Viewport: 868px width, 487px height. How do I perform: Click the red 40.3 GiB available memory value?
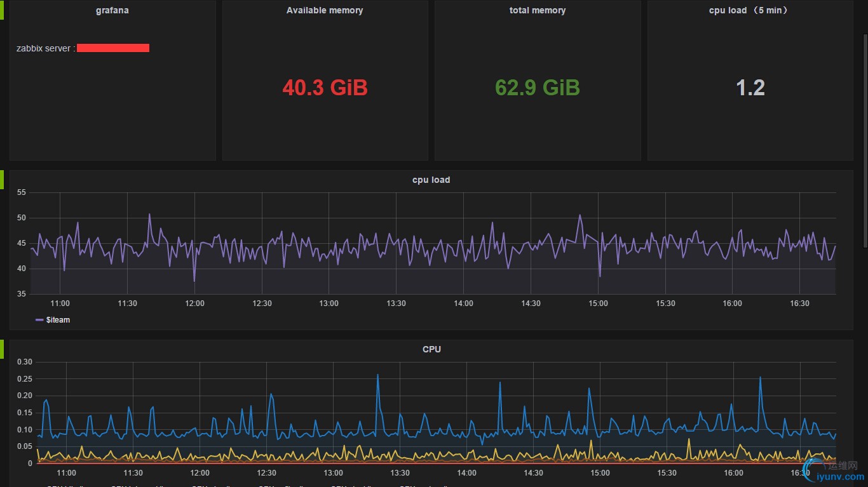click(325, 88)
